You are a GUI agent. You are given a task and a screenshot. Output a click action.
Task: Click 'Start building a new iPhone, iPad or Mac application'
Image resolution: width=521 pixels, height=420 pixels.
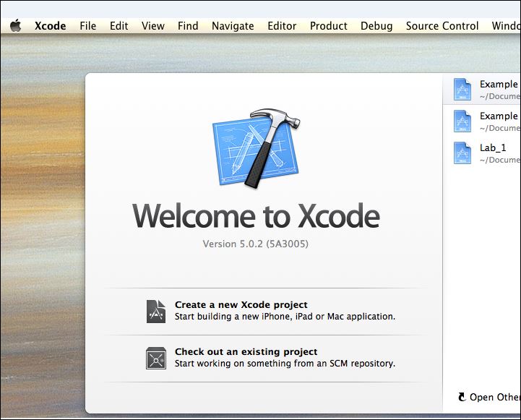click(x=285, y=317)
